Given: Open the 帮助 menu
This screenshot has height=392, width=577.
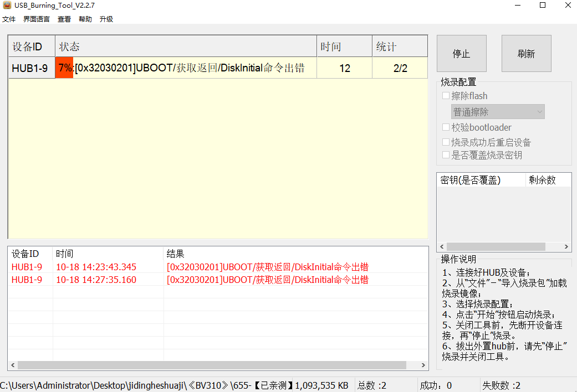Looking at the screenshot, I should [85, 19].
